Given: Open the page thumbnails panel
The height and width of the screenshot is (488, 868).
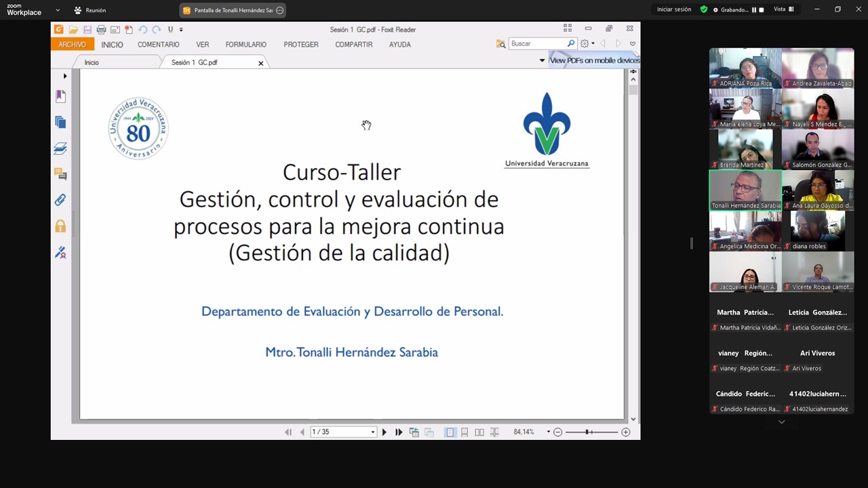Looking at the screenshot, I should click(x=60, y=122).
